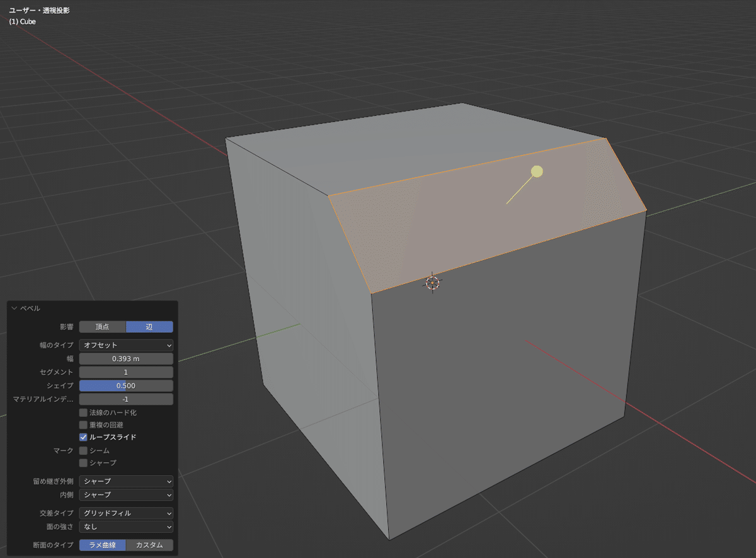Click the 幅 field showing 0.393 m
This screenshot has height=558, width=756.
pyautogui.click(x=126, y=358)
